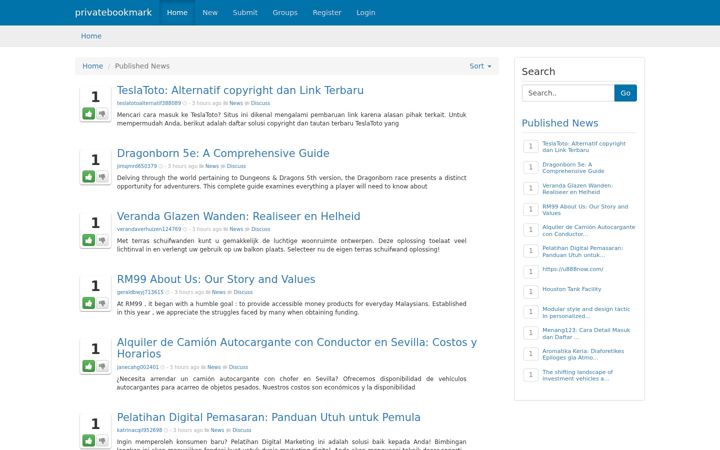Image resolution: width=720 pixels, height=450 pixels.
Task: Open sidebar link Menang123: Cara Detail Masuk
Action: pyautogui.click(x=586, y=333)
